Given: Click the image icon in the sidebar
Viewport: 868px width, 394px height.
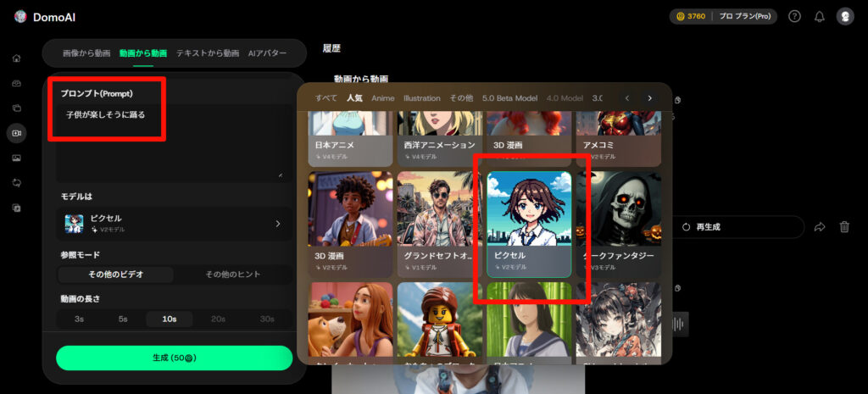Looking at the screenshot, I should coord(17,158).
